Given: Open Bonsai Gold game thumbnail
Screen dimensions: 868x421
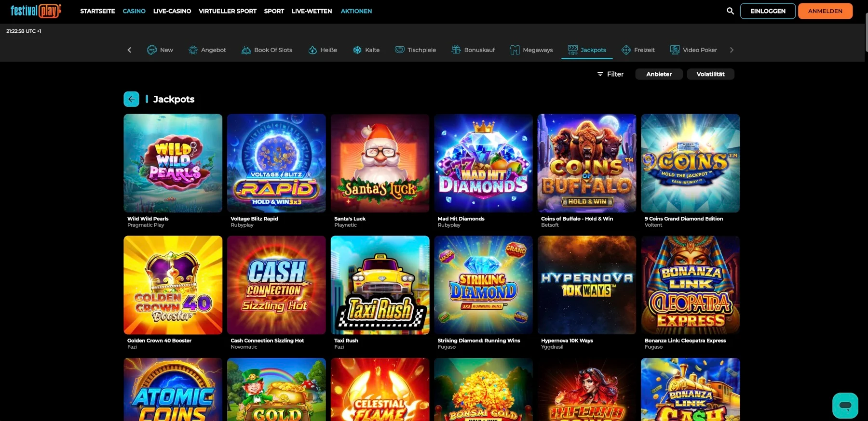Looking at the screenshot, I should [483, 389].
